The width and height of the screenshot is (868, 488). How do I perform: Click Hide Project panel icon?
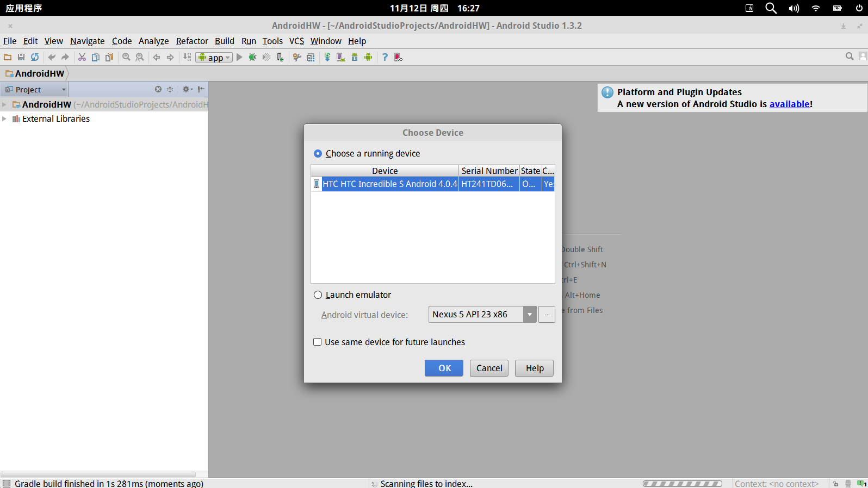click(201, 89)
